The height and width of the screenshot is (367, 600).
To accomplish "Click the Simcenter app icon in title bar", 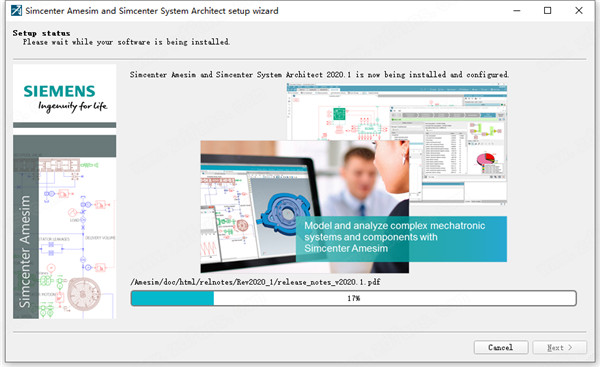I will (16, 10).
